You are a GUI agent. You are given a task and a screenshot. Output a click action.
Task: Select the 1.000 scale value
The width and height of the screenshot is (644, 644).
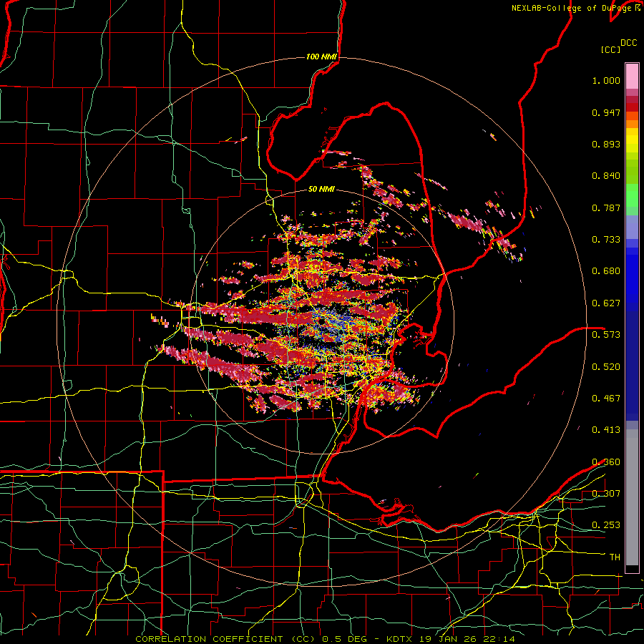(x=606, y=80)
